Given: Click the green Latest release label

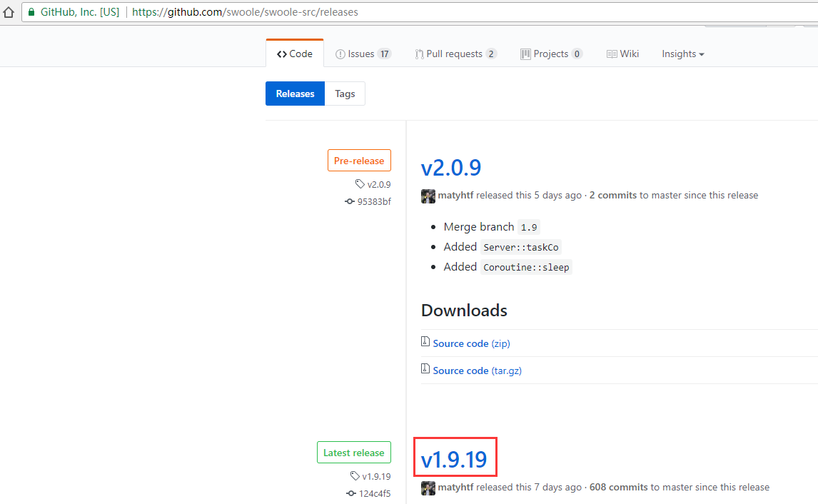Looking at the screenshot, I should tap(354, 453).
